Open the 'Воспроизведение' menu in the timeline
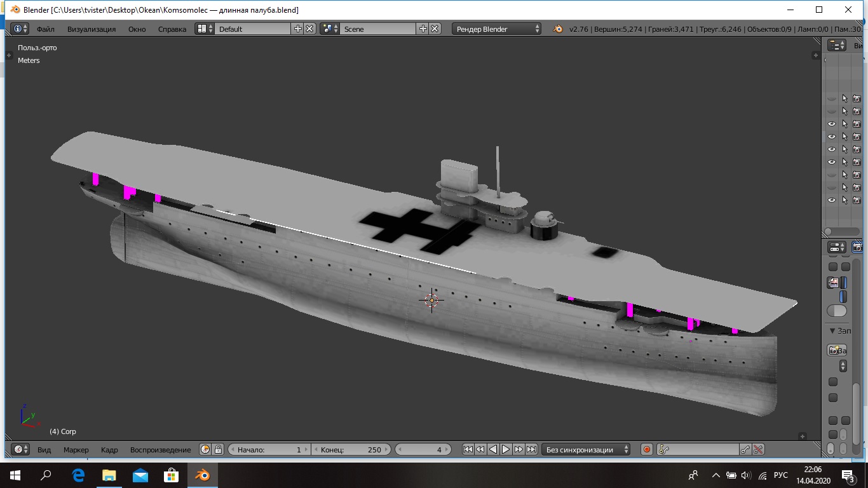Screen dimensions: 868x488 160,449
